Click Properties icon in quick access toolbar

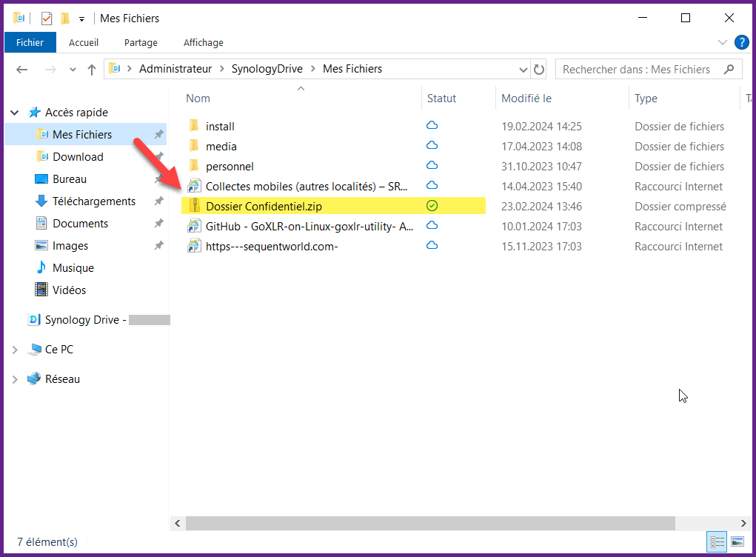coord(47,18)
